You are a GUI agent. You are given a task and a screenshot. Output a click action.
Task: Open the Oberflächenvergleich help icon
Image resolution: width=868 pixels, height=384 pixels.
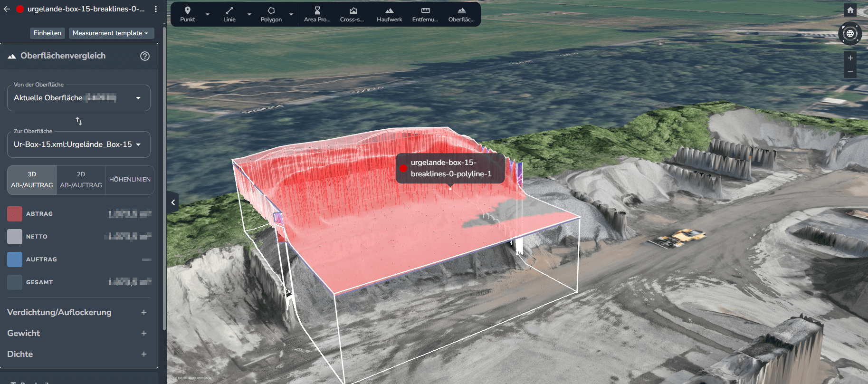pos(145,56)
